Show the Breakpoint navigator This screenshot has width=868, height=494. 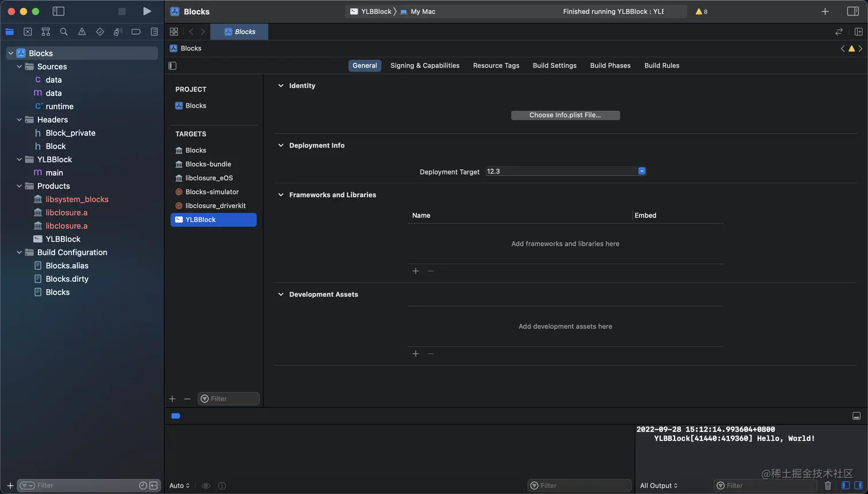coord(136,32)
